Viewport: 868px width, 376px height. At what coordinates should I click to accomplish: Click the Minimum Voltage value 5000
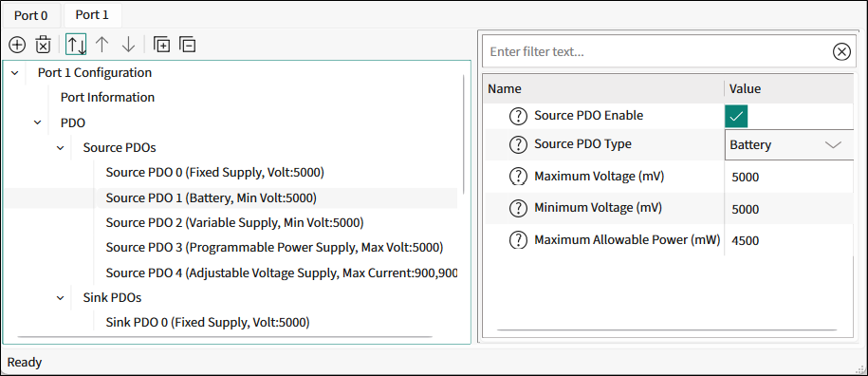pyautogui.click(x=745, y=209)
